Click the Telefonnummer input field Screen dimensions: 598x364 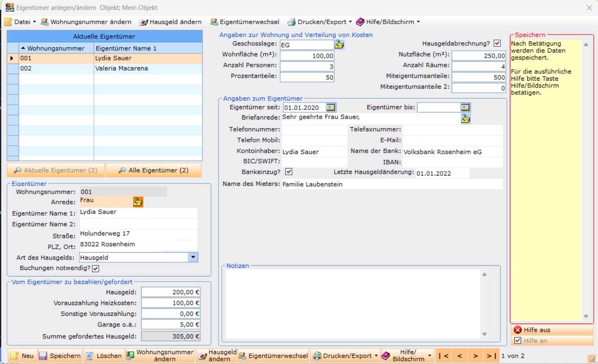(314, 129)
